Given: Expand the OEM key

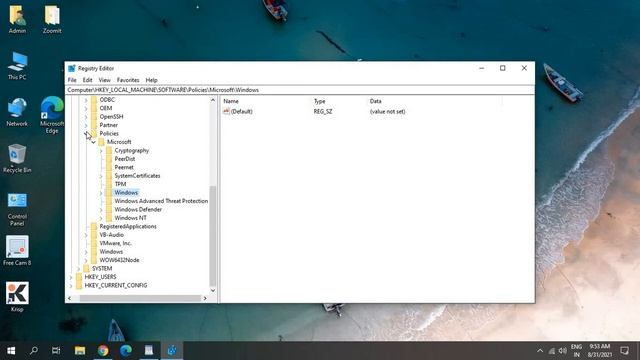Looking at the screenshot, I should (86, 108).
